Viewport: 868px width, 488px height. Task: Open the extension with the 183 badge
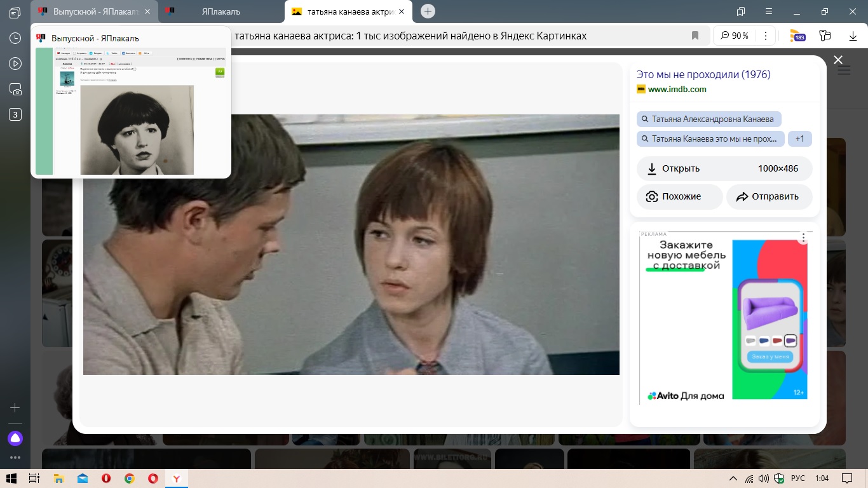tap(797, 36)
